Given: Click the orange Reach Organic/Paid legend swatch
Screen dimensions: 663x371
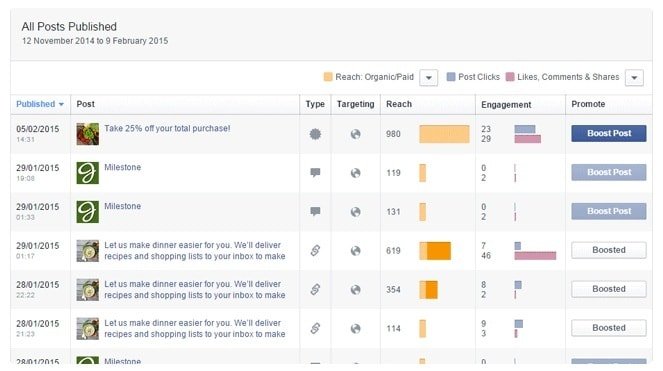Looking at the screenshot, I should (328, 77).
